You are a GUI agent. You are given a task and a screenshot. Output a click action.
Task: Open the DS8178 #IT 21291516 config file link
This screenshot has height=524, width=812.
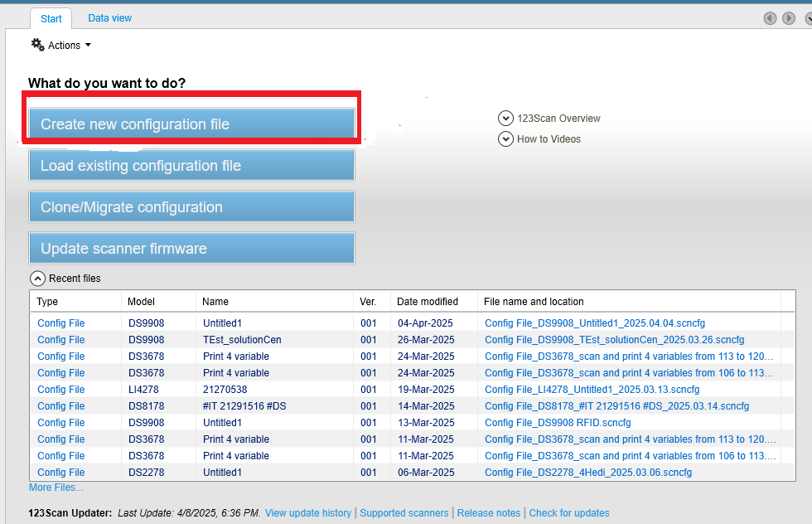coord(616,405)
